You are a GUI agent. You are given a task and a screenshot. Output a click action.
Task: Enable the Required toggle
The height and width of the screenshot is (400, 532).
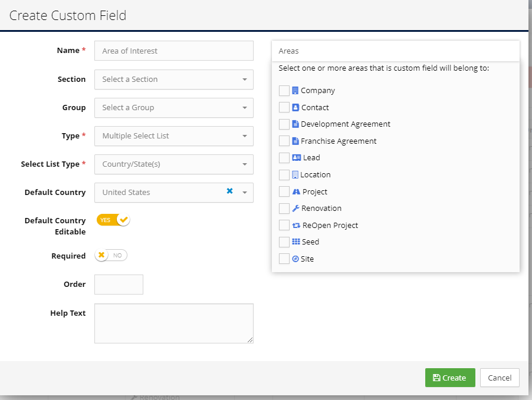(x=111, y=255)
